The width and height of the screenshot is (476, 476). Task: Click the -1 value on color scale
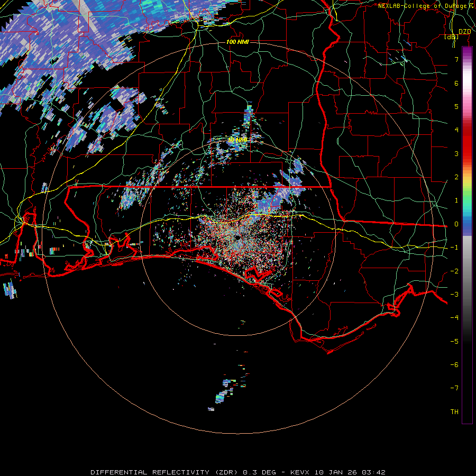pos(454,248)
